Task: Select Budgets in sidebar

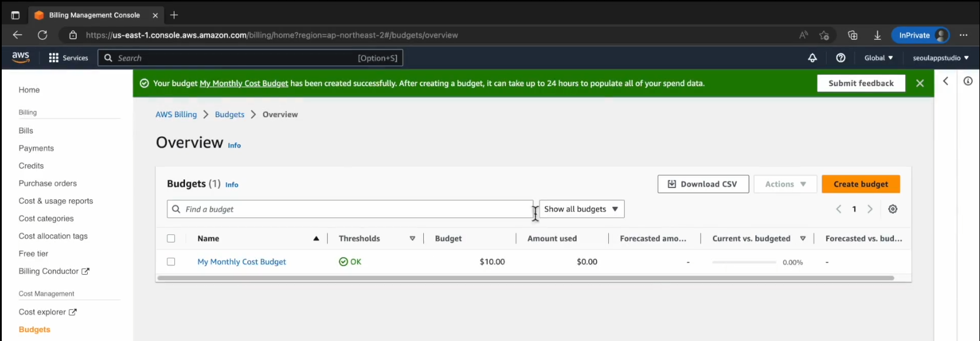Action: pyautogui.click(x=35, y=329)
